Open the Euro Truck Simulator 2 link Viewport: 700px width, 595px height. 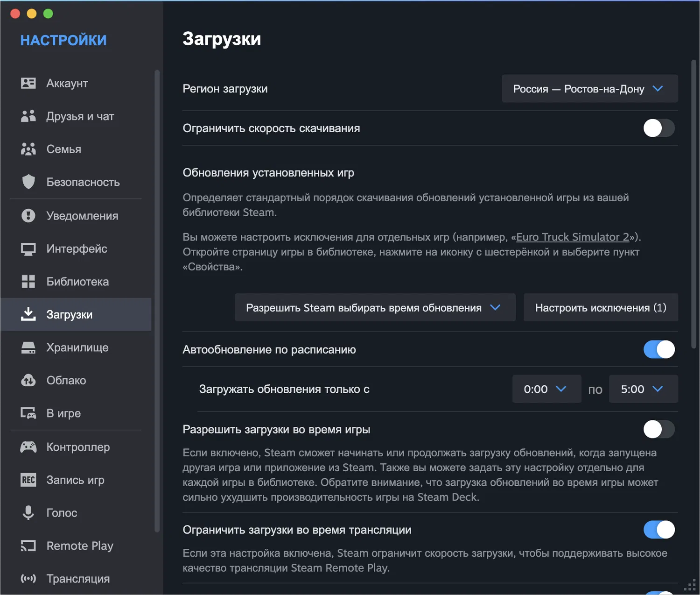point(573,237)
